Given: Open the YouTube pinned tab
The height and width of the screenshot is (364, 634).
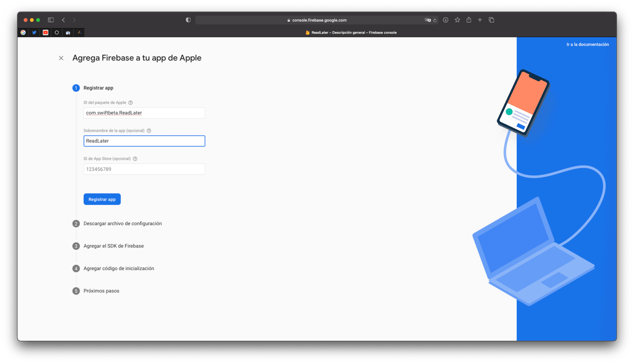Looking at the screenshot, I should pyautogui.click(x=45, y=33).
